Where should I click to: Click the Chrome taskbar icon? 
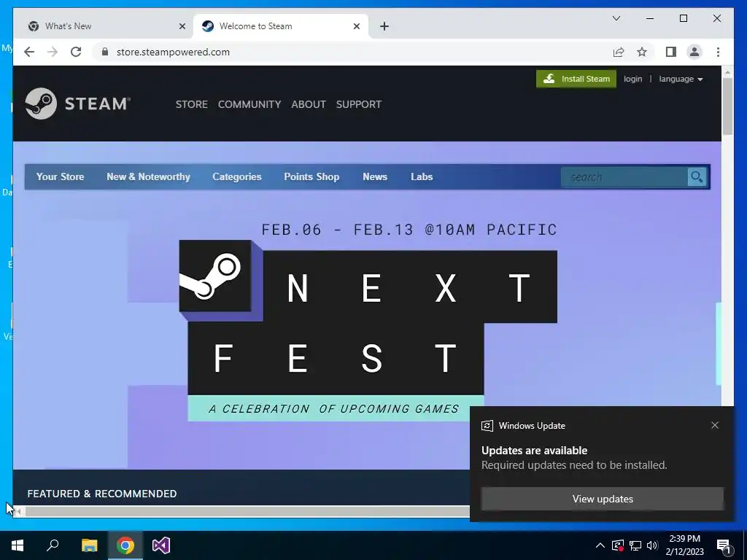125,545
